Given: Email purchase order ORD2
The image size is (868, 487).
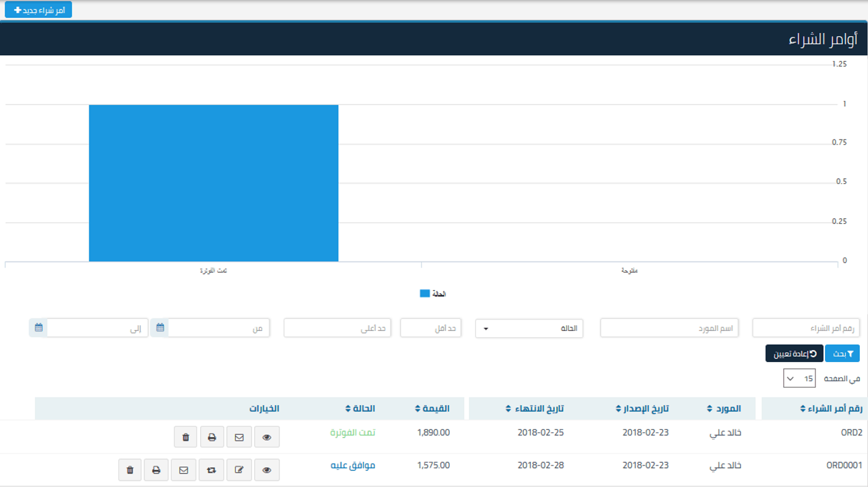Looking at the screenshot, I should click(239, 437).
